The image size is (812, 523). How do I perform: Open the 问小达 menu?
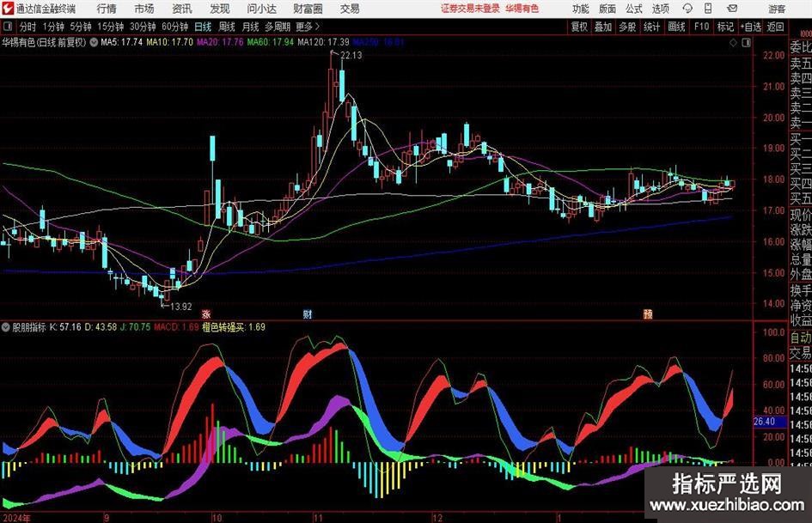(261, 9)
